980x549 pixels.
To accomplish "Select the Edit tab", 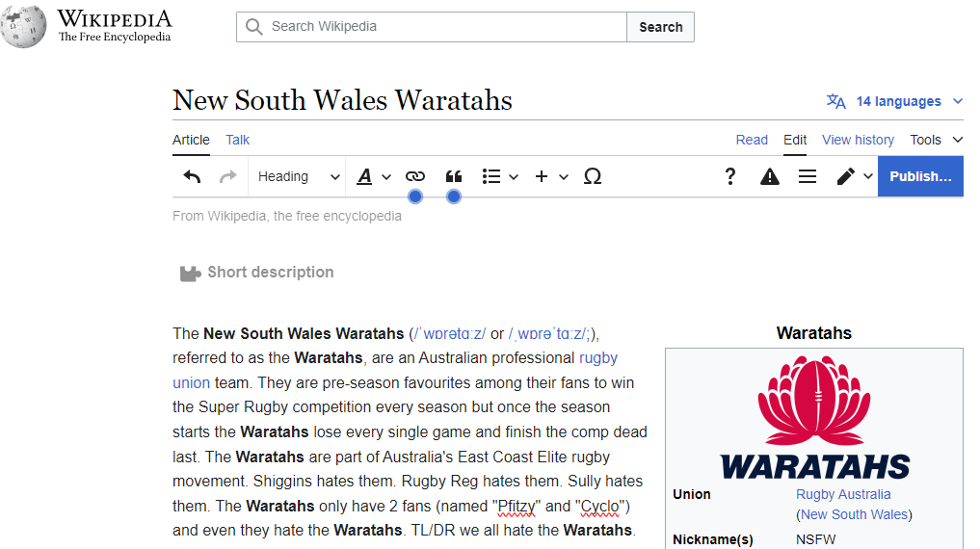I will 795,140.
